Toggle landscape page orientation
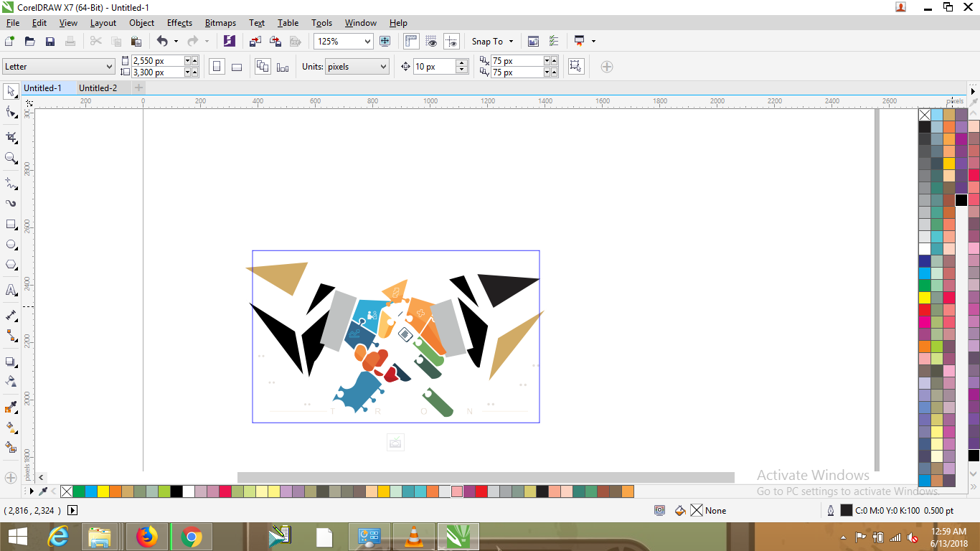 pos(237,65)
